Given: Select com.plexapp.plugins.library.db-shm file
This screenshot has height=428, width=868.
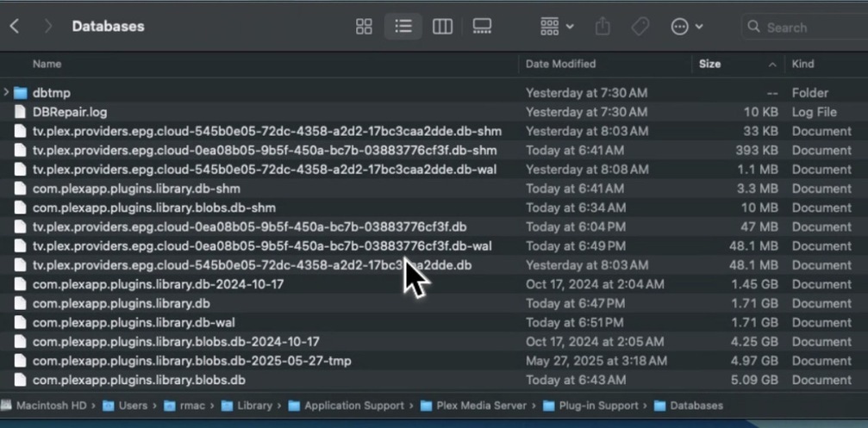Looking at the screenshot, I should click(x=136, y=189).
